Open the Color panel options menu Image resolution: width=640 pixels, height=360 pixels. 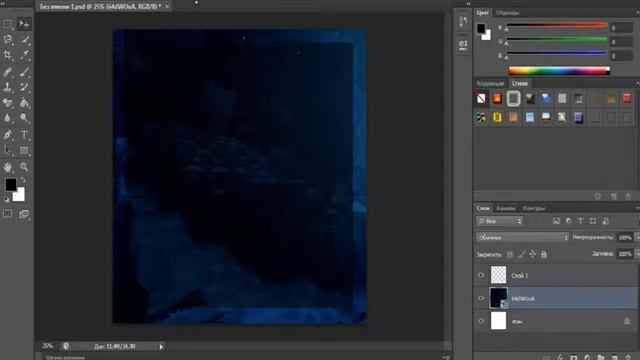(637, 13)
